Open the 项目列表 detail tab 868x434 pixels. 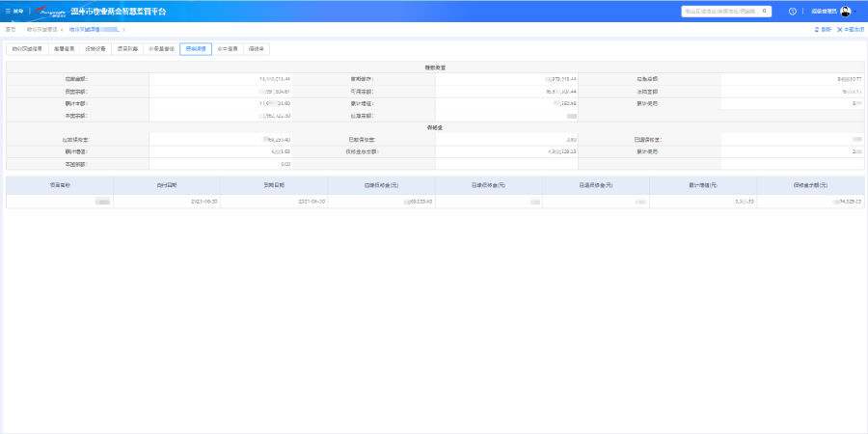tap(127, 48)
